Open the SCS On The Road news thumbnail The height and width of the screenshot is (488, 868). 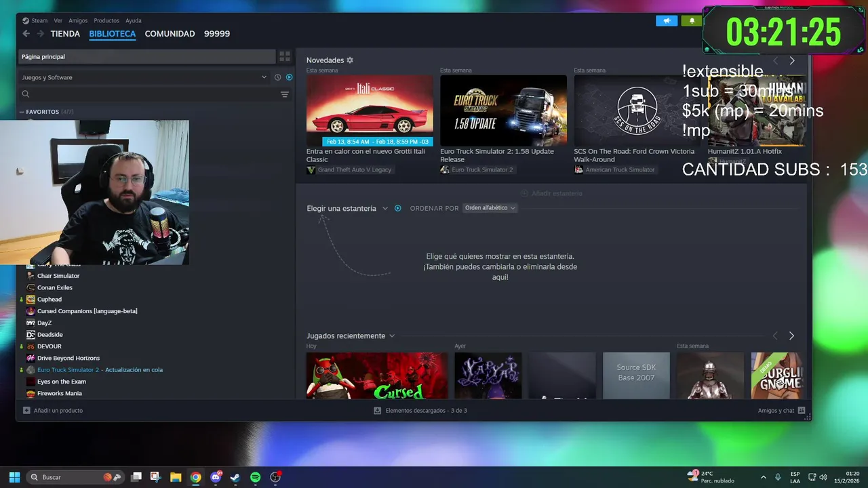[637, 110]
